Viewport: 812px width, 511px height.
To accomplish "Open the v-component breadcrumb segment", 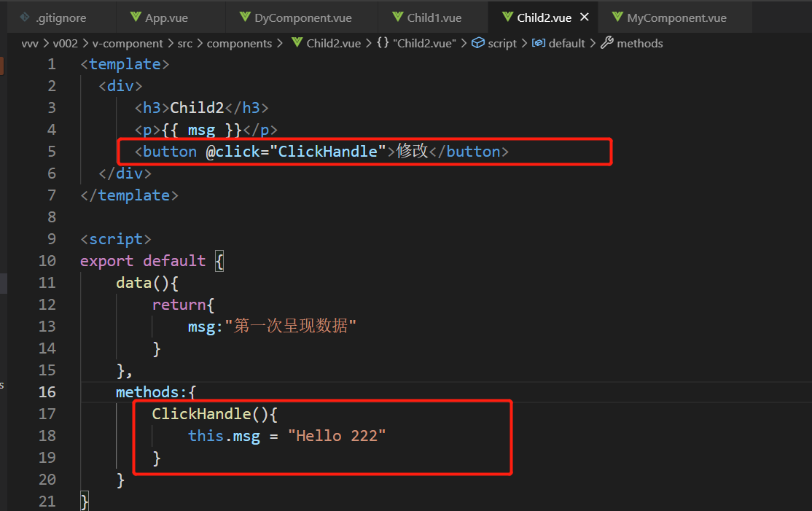I will (x=128, y=44).
